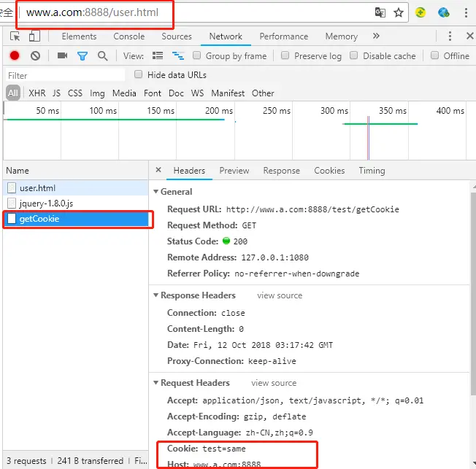The height and width of the screenshot is (469, 476).
Task: Click the Cookie: test=same header line
Action: point(207,449)
